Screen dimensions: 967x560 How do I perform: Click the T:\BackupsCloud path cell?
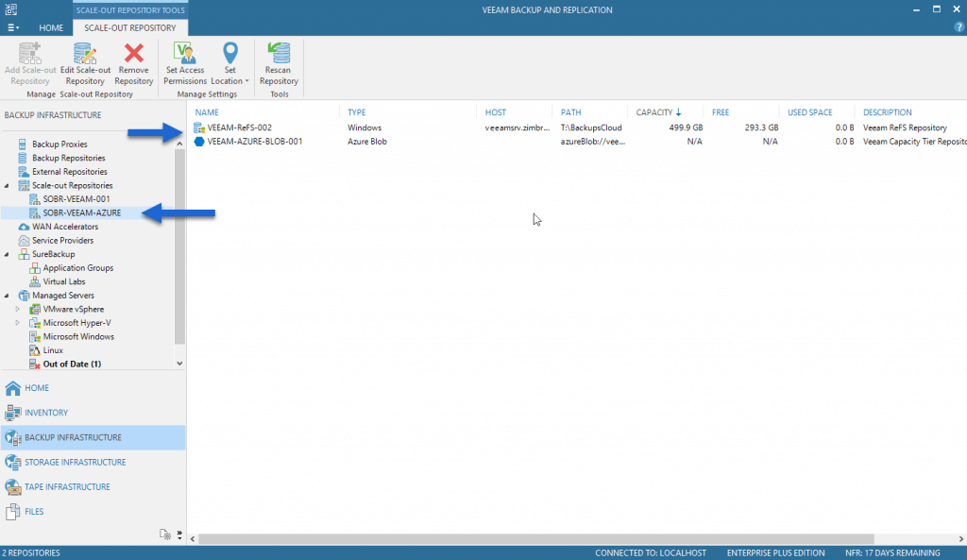[x=591, y=127]
